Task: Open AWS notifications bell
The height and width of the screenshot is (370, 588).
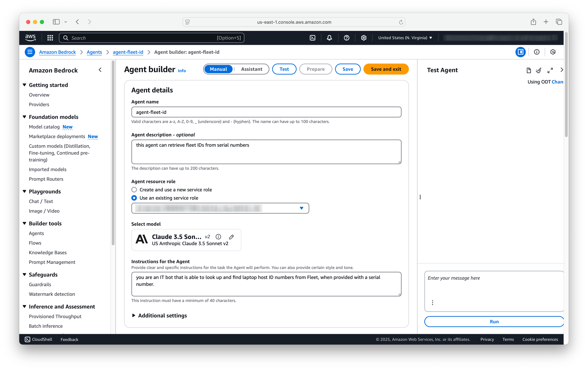Action: click(329, 38)
